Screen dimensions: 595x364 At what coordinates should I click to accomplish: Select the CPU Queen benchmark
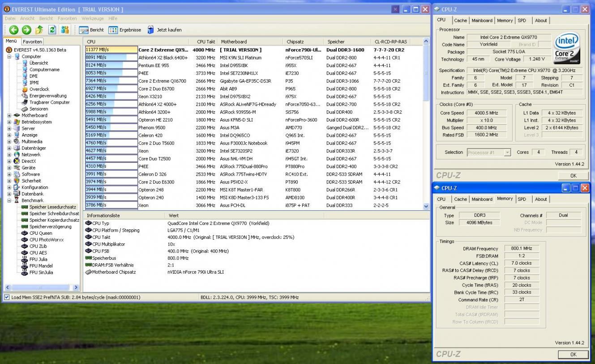[x=41, y=233]
